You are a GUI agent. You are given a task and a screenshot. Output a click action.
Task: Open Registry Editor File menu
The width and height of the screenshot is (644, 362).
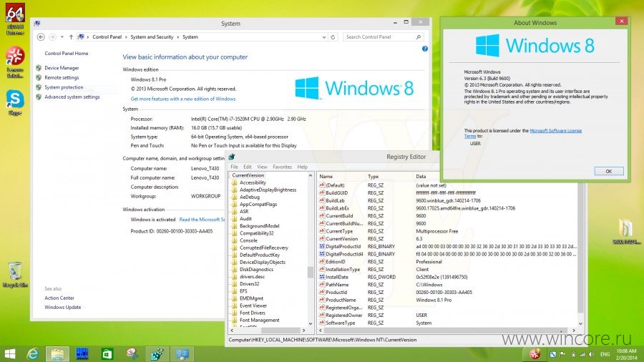click(x=234, y=167)
